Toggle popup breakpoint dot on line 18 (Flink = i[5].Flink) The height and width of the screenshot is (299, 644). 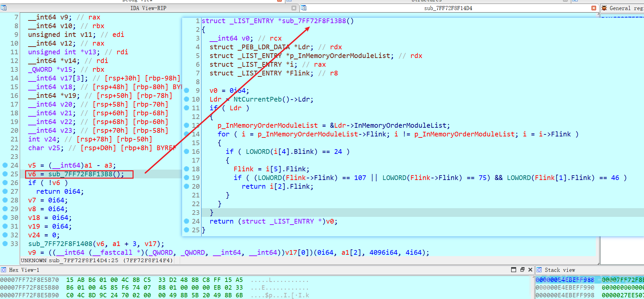(x=186, y=169)
